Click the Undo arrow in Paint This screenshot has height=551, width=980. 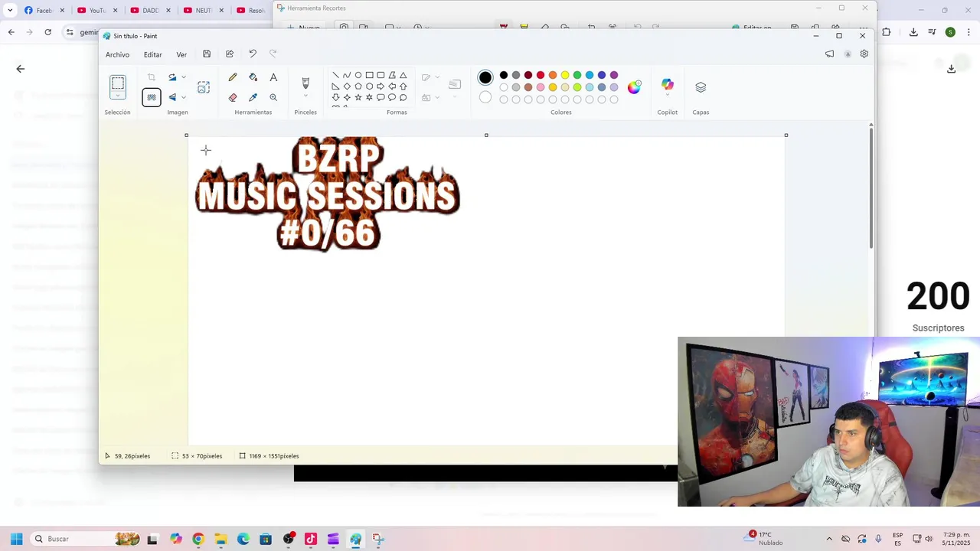[252, 54]
